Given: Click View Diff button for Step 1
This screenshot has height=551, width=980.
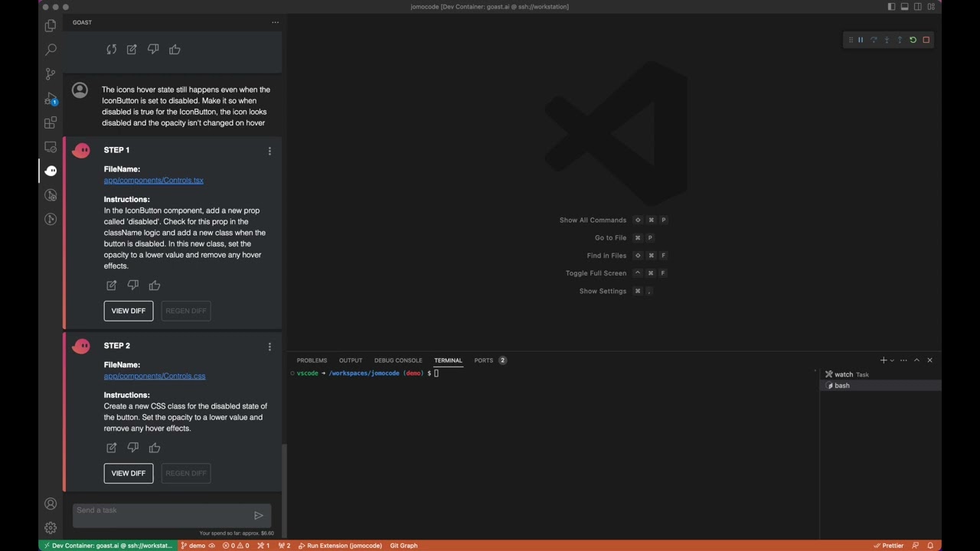Looking at the screenshot, I should pos(129,311).
